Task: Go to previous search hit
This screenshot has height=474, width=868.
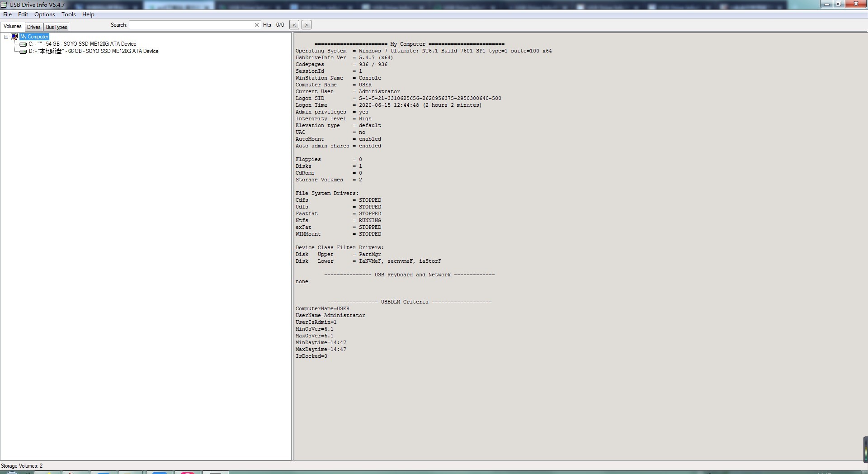Action: pyautogui.click(x=294, y=25)
